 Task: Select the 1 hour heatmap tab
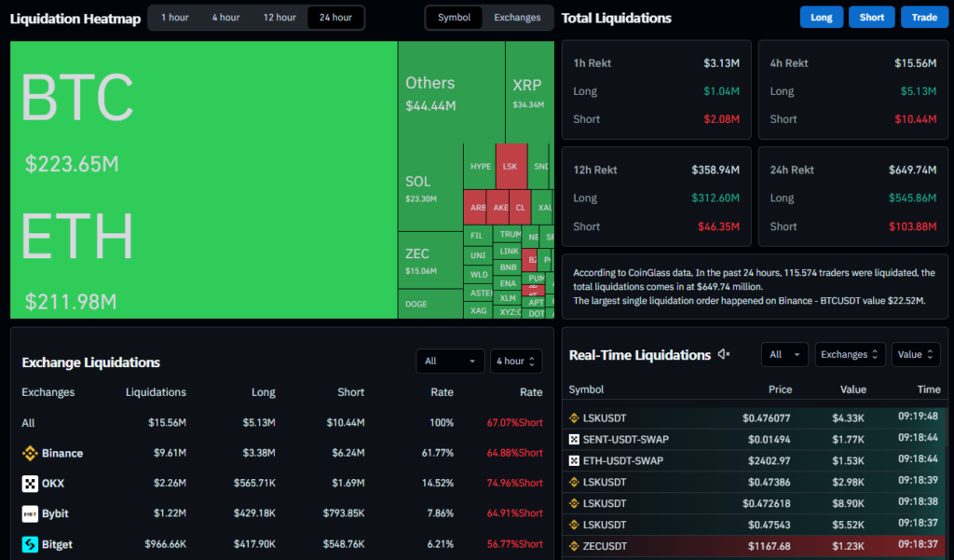tap(174, 18)
